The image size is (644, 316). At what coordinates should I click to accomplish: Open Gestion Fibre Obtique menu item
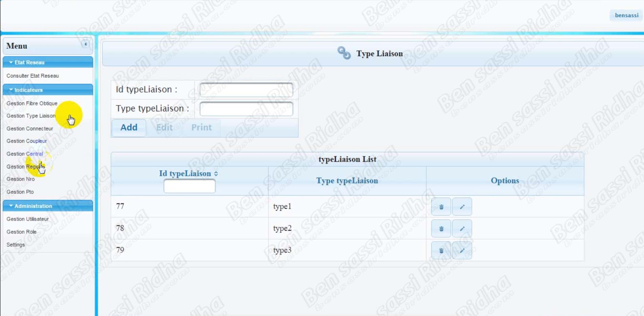tap(32, 103)
